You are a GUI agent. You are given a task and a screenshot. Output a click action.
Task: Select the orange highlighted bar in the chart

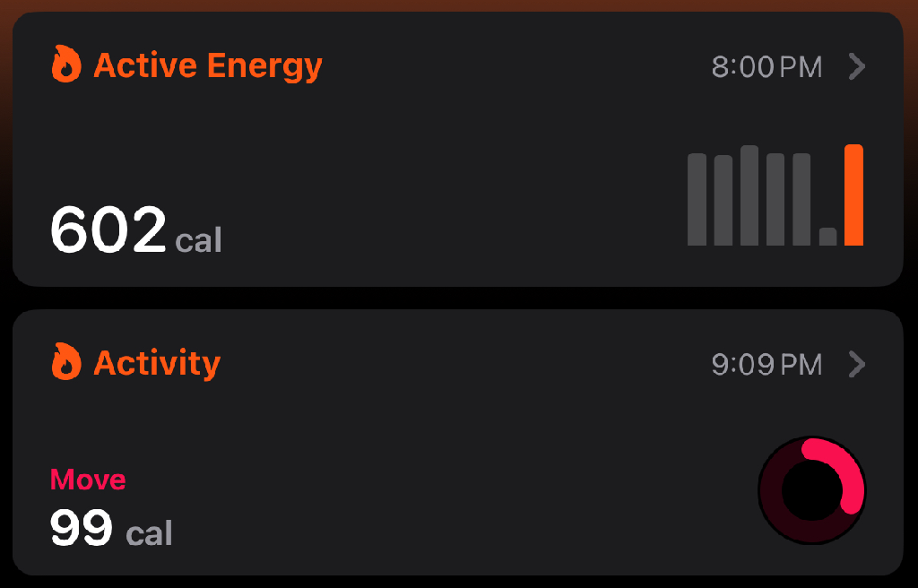[x=853, y=195]
